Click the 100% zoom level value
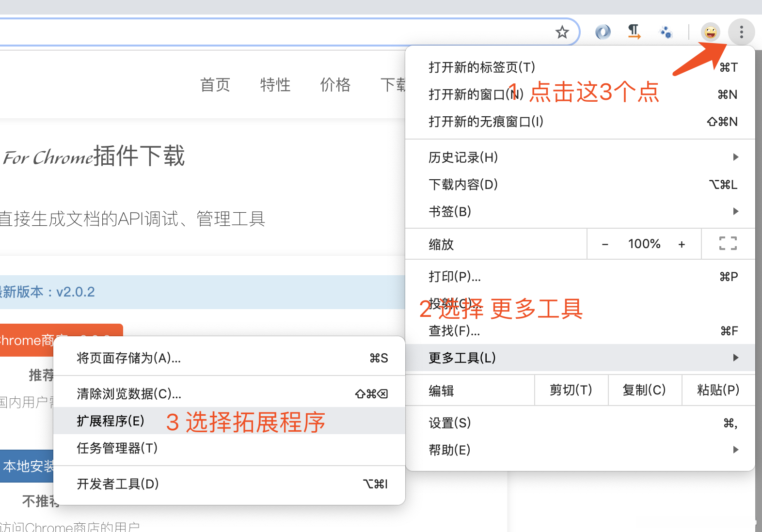Screen dimensions: 762x532 click(644, 244)
